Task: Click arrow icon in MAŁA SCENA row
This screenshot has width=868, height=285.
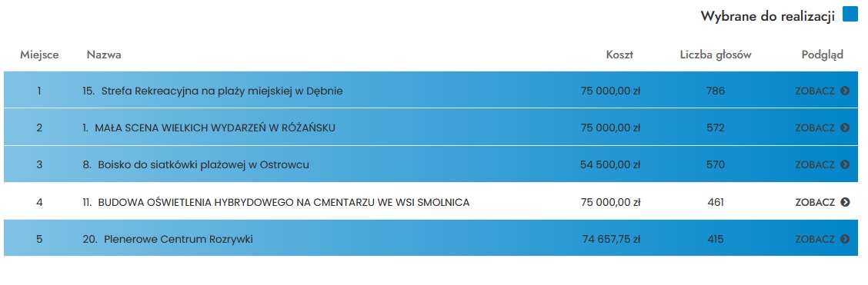Action: point(845,128)
